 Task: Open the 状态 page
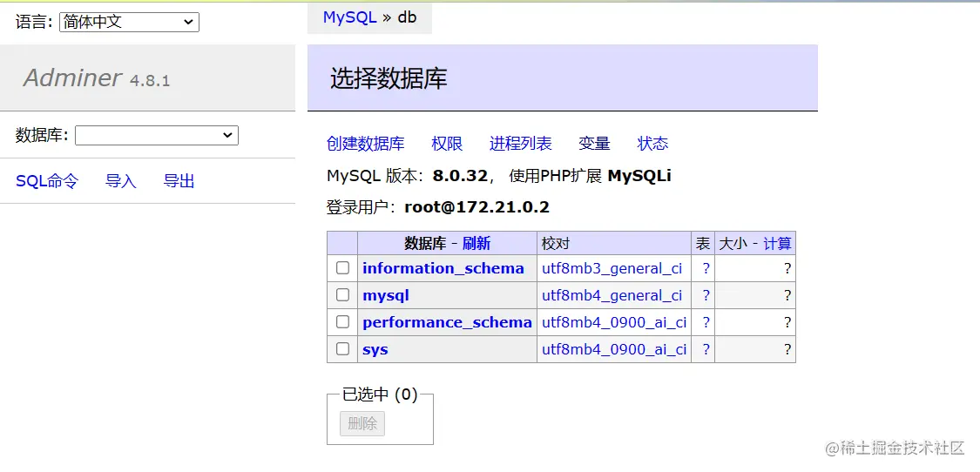click(x=652, y=144)
